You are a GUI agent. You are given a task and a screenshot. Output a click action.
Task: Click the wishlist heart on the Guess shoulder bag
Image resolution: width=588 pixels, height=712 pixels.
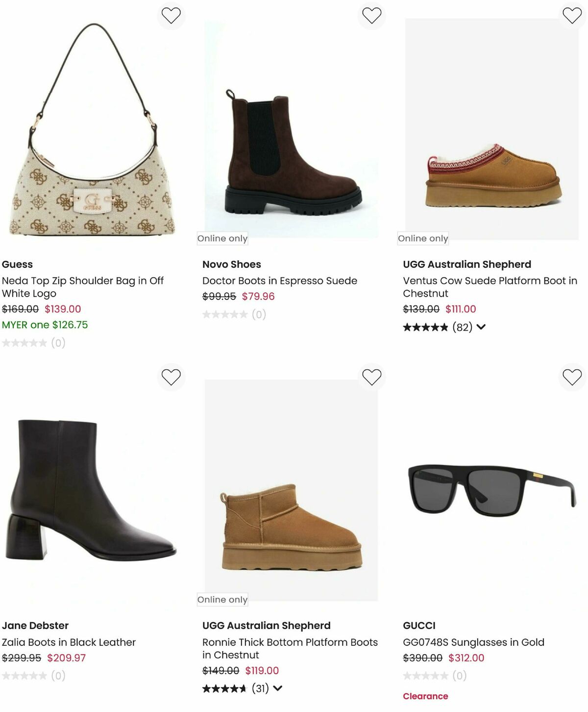171,16
